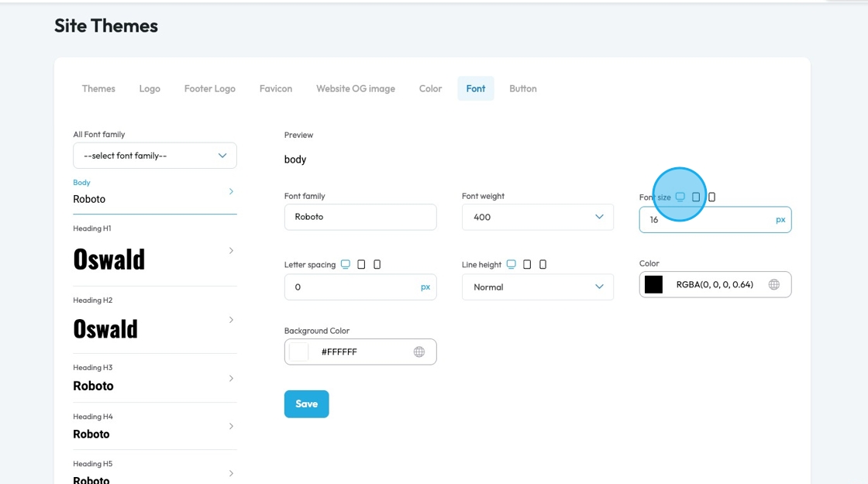Go to Website OG image tab

click(356, 88)
